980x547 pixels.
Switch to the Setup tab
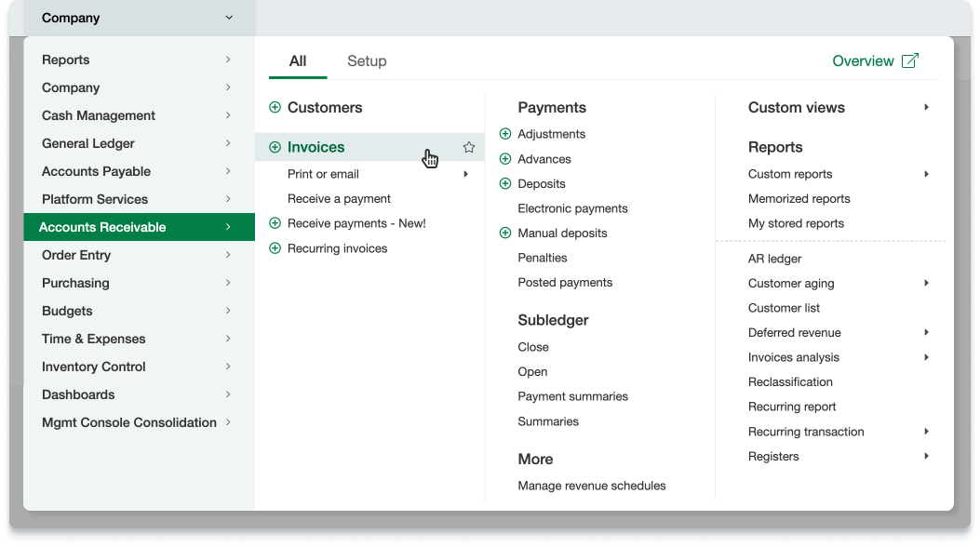[367, 61]
